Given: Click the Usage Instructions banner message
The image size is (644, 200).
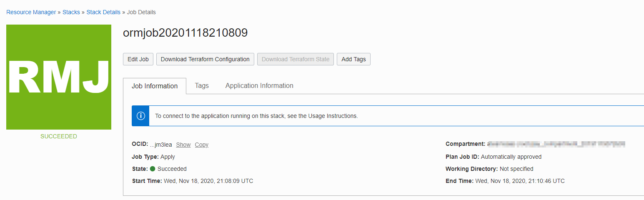Looking at the screenshot, I should (256, 116).
